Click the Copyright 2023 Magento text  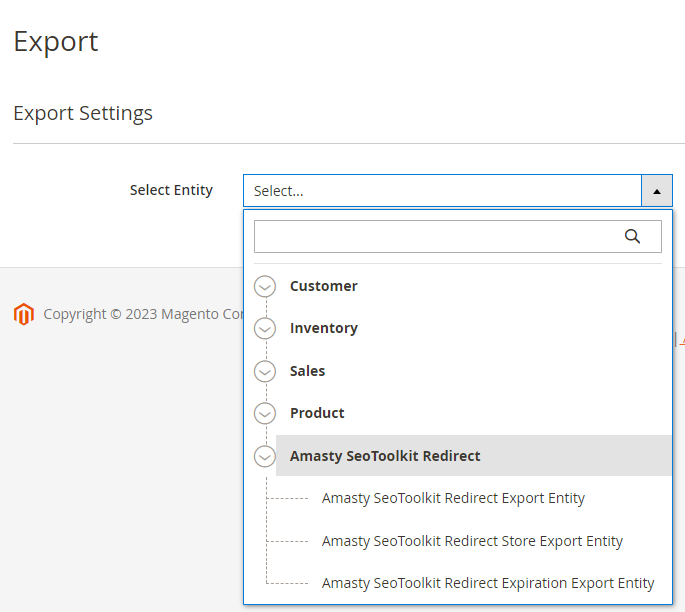[143, 314]
